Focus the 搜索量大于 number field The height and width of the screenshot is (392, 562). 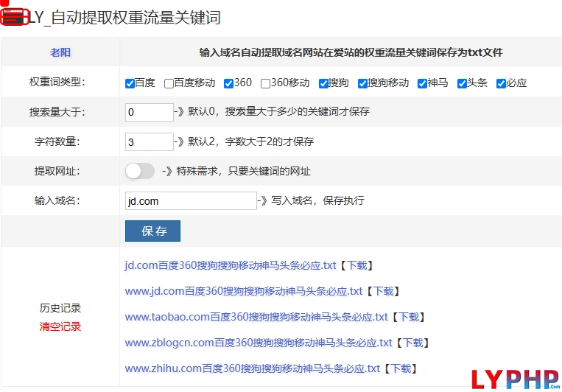(149, 112)
